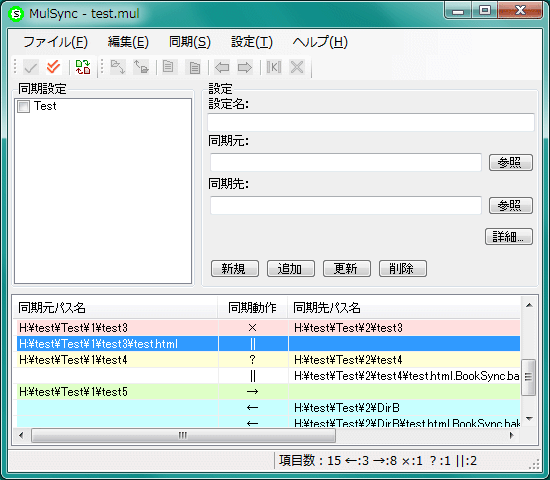Click the × action in test3 row
This screenshot has width=550, height=480.
[x=253, y=328]
